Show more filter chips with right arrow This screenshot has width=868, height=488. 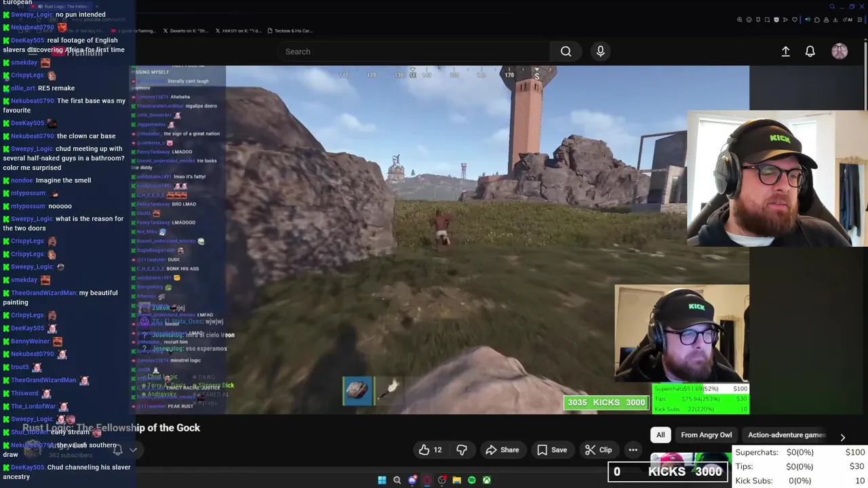point(842,437)
